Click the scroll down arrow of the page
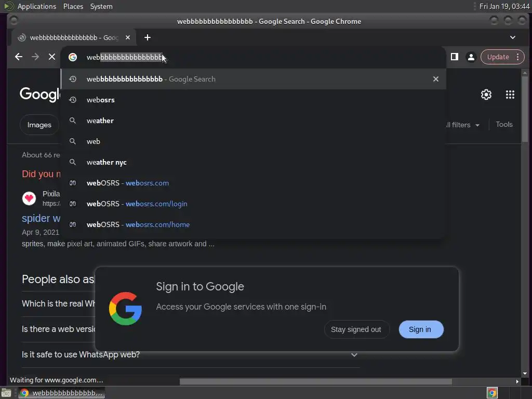This screenshot has height=399, width=532. (x=525, y=373)
